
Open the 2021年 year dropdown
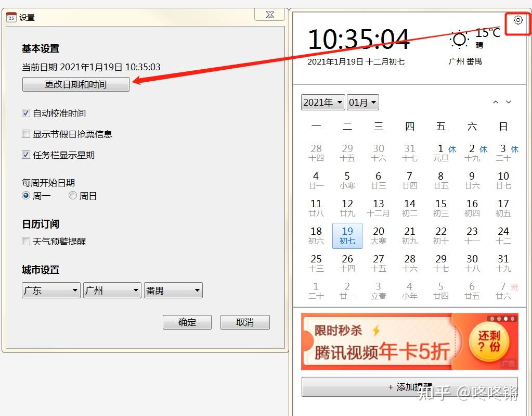coord(323,102)
